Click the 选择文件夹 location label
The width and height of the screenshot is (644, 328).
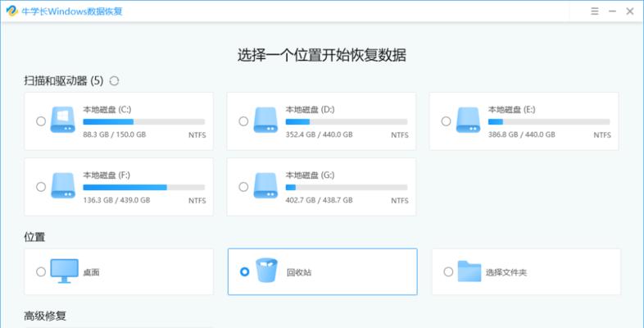tap(506, 272)
